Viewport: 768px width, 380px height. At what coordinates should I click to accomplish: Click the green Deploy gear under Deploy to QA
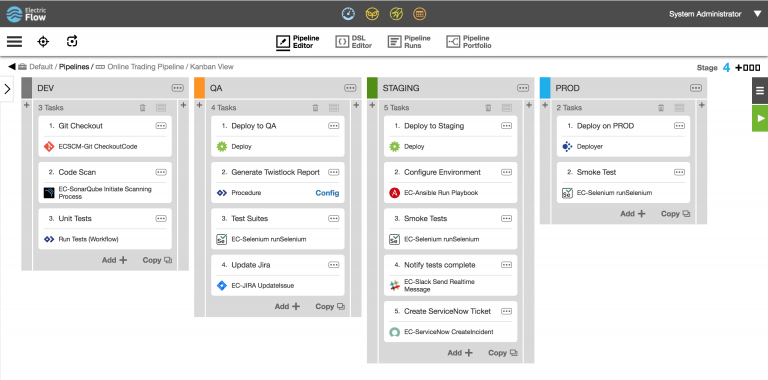click(x=222, y=146)
